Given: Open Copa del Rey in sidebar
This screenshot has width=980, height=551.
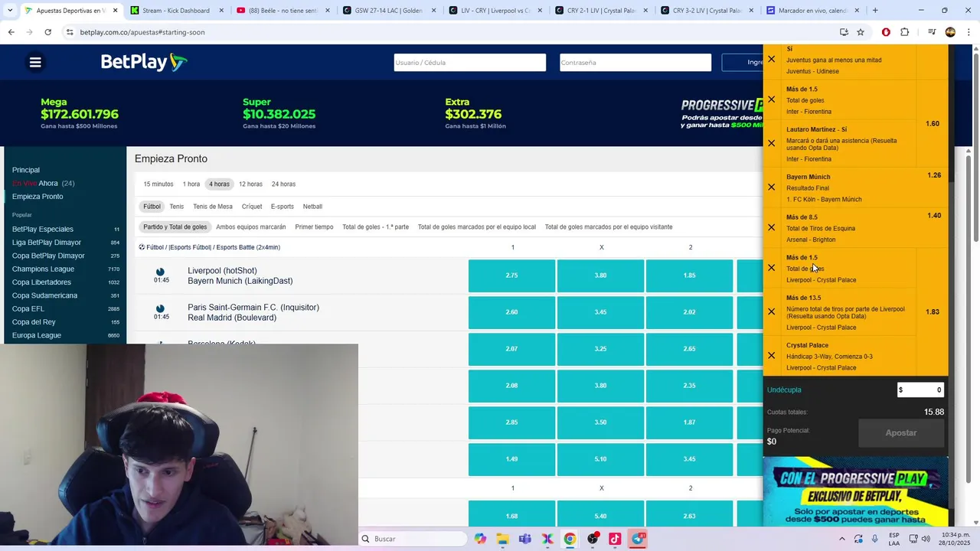Looking at the screenshot, I should [34, 322].
